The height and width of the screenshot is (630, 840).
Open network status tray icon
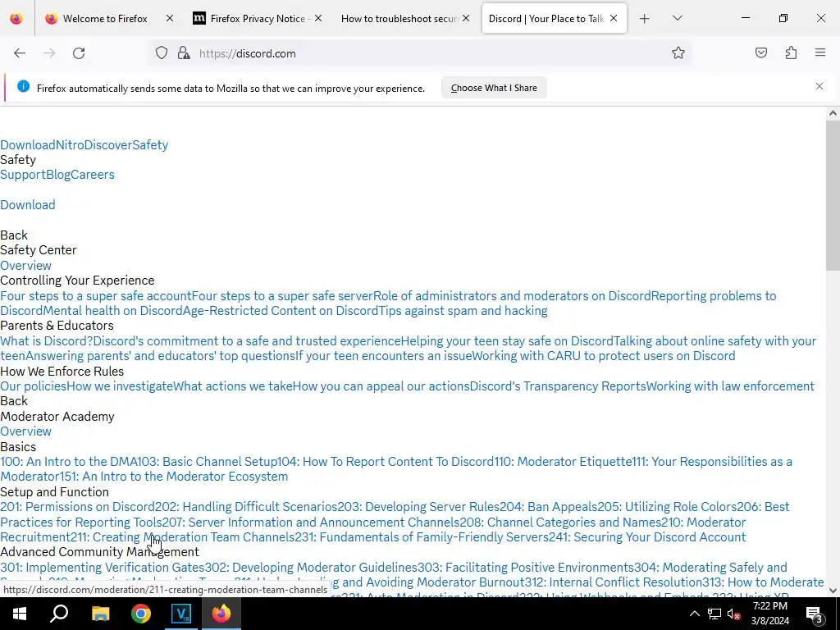(x=714, y=614)
